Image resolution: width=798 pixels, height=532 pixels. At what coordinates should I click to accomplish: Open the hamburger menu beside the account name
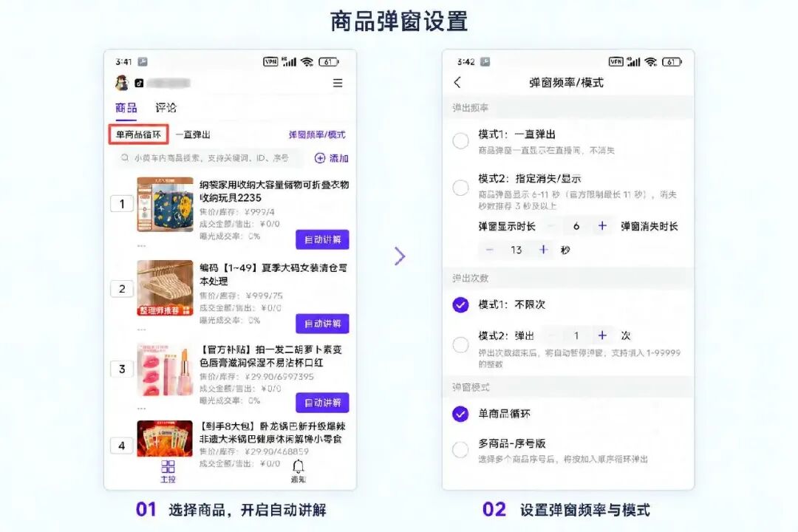point(338,83)
